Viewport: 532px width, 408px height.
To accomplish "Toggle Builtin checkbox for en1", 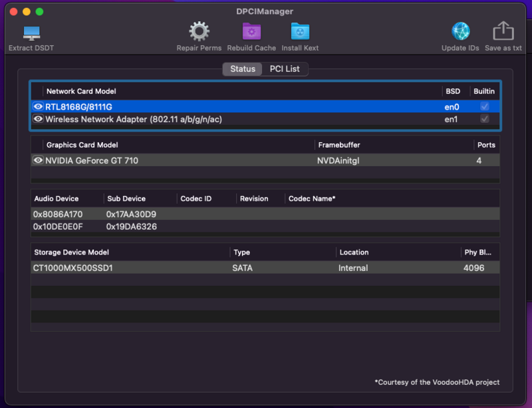I will click(x=485, y=119).
